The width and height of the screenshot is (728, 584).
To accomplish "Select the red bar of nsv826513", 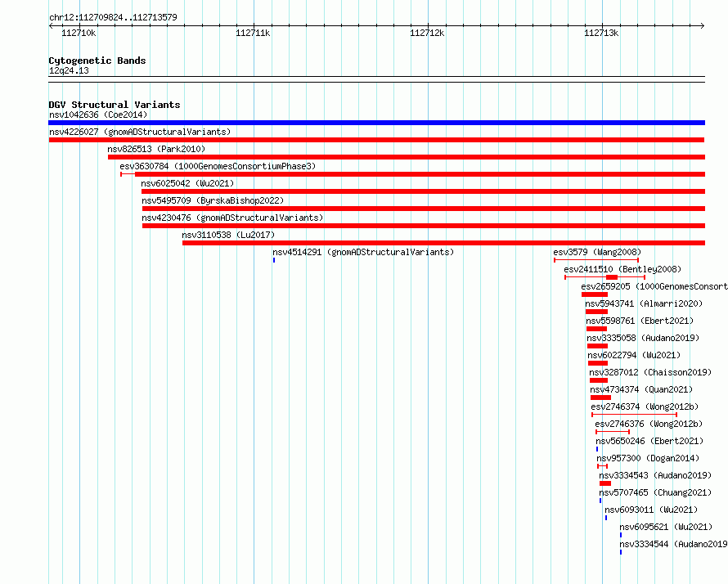I will point(407,157).
